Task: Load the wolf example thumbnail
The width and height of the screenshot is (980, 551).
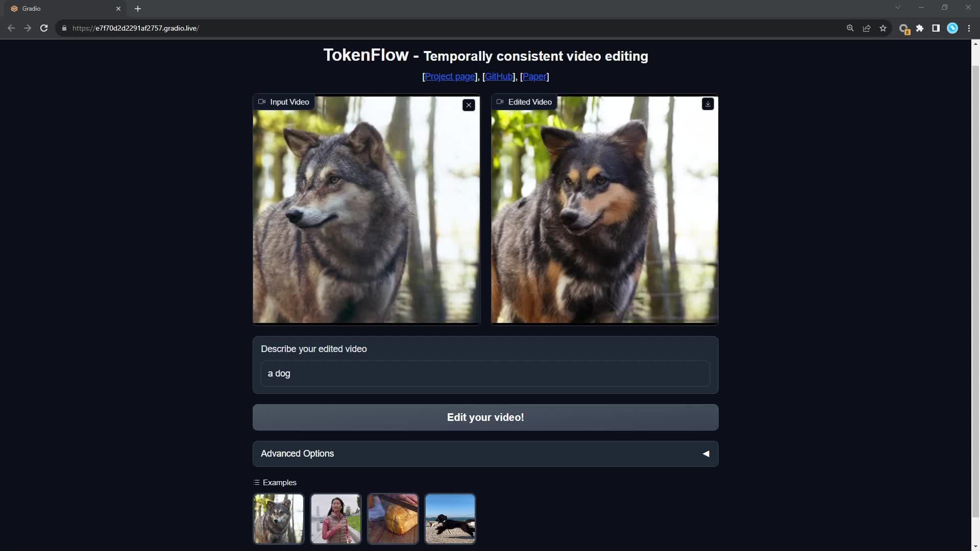Action: [279, 518]
